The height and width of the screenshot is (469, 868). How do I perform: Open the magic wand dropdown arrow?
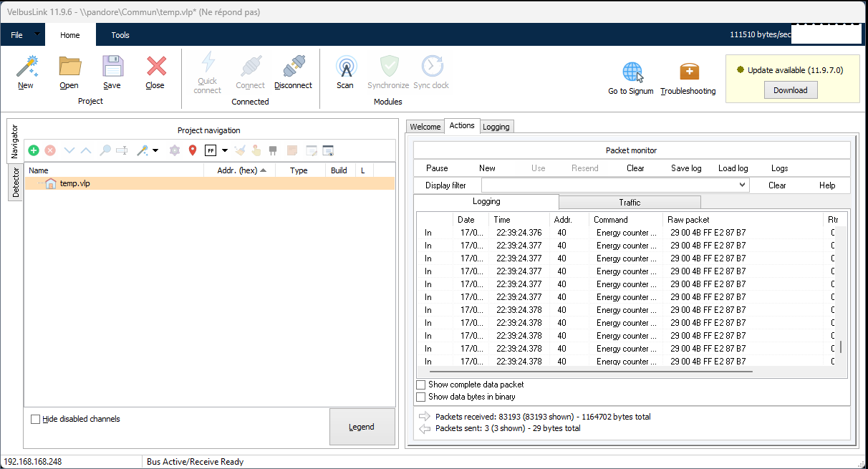[x=155, y=150]
